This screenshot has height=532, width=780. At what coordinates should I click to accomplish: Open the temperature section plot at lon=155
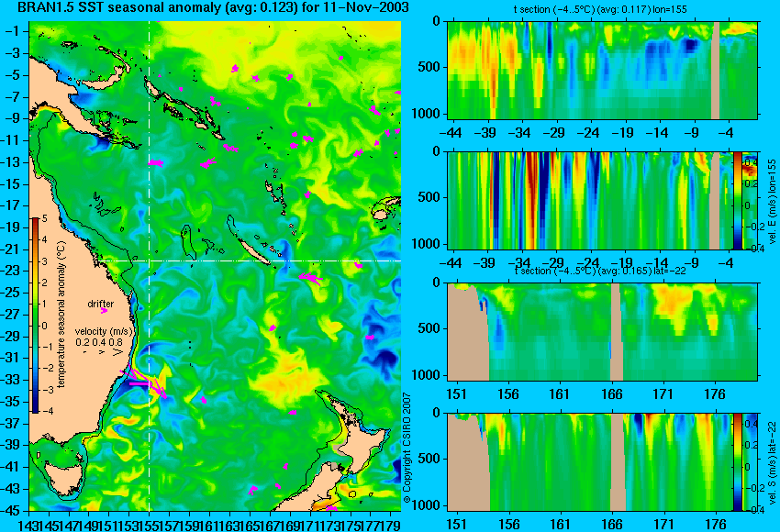click(602, 70)
